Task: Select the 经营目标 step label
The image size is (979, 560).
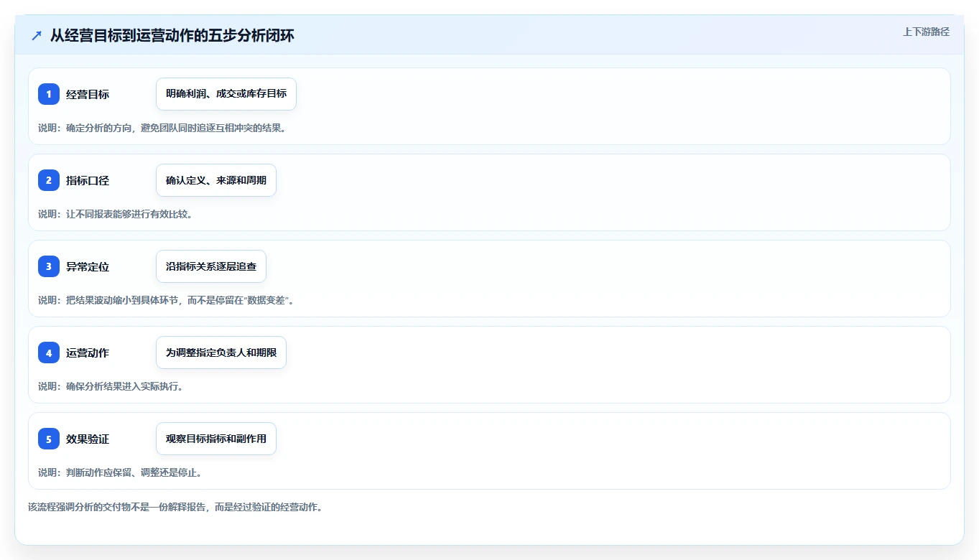Action: click(88, 94)
